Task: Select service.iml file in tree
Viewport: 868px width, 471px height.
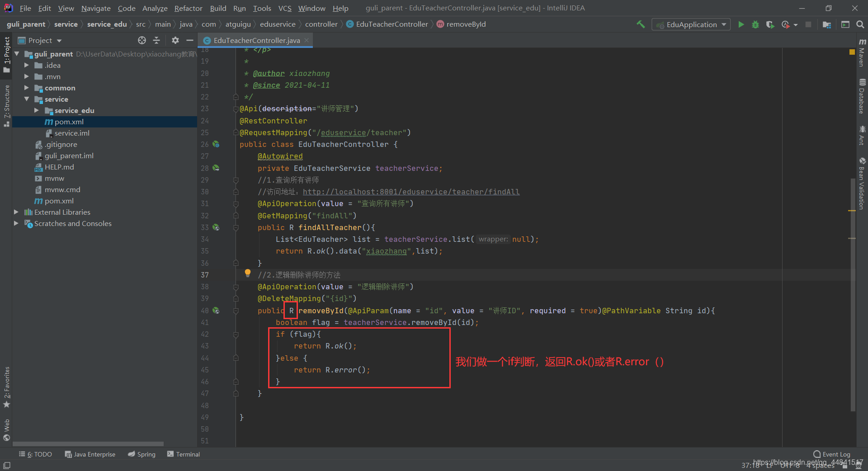Action: [72, 133]
